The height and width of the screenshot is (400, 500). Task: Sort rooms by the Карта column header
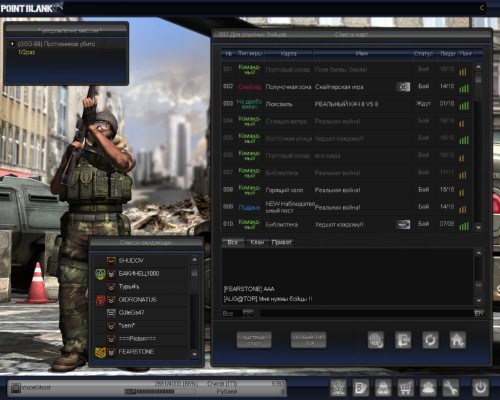coord(288,53)
